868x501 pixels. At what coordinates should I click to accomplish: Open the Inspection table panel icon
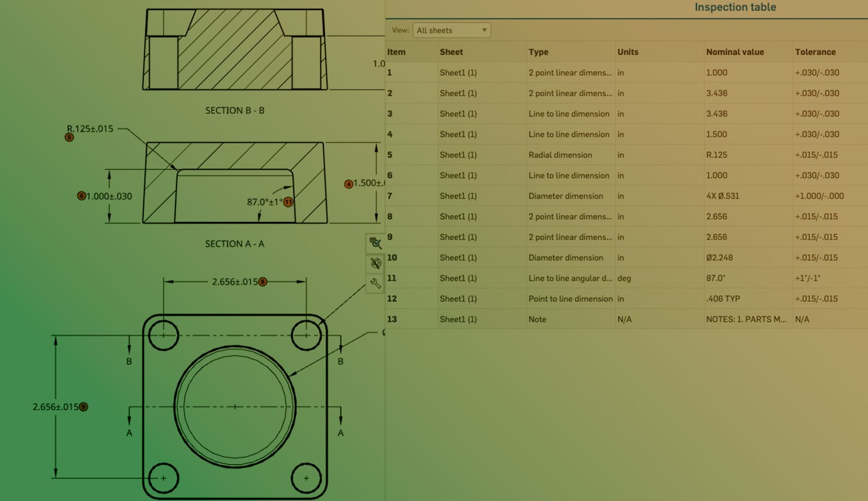tap(375, 243)
